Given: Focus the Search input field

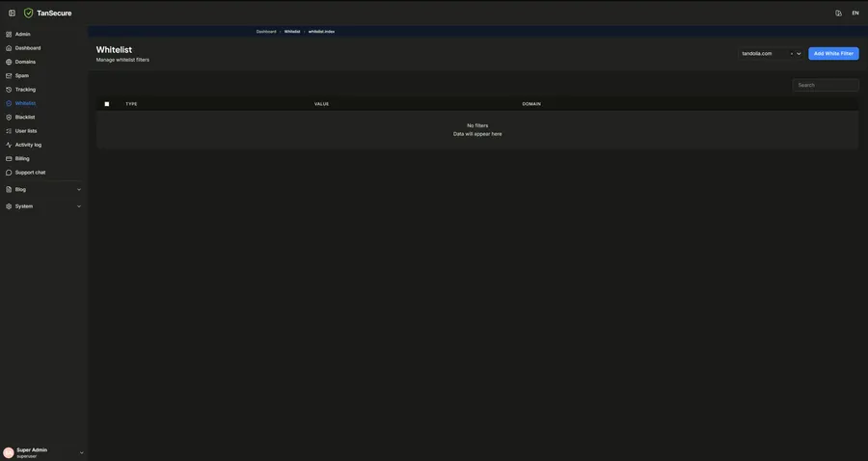Looking at the screenshot, I should click(826, 85).
